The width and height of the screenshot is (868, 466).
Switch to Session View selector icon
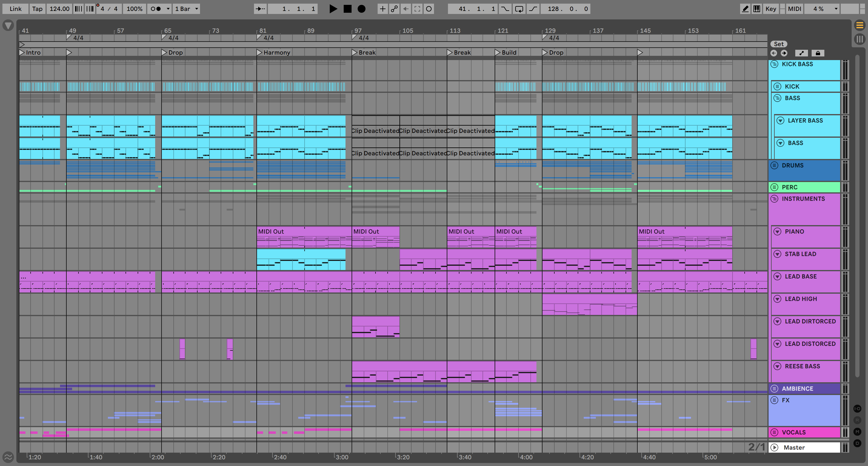(860, 39)
